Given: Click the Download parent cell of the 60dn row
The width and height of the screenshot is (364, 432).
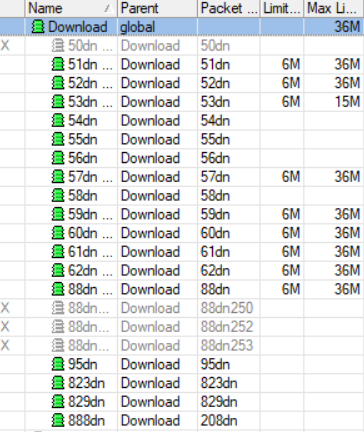Looking at the screenshot, I should pos(150,233).
